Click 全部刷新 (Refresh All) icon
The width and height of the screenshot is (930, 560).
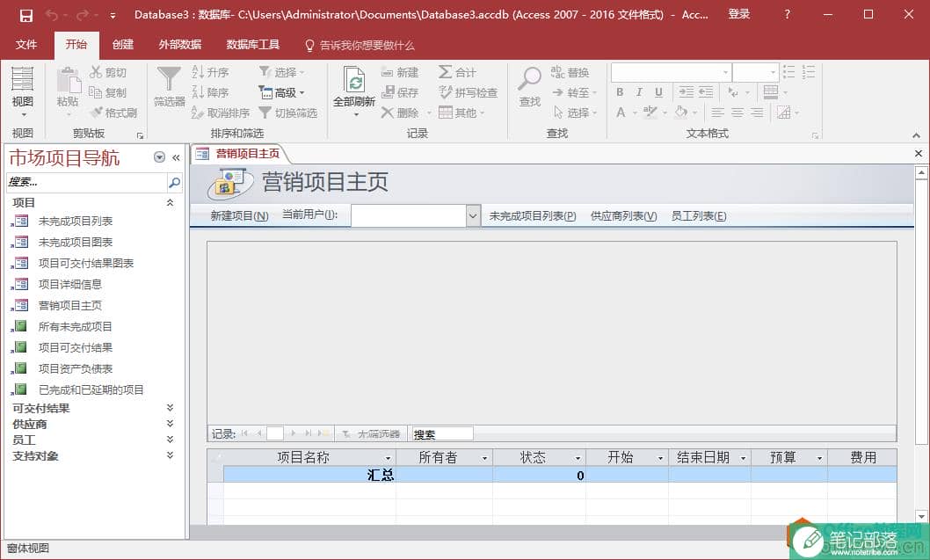coord(354,79)
